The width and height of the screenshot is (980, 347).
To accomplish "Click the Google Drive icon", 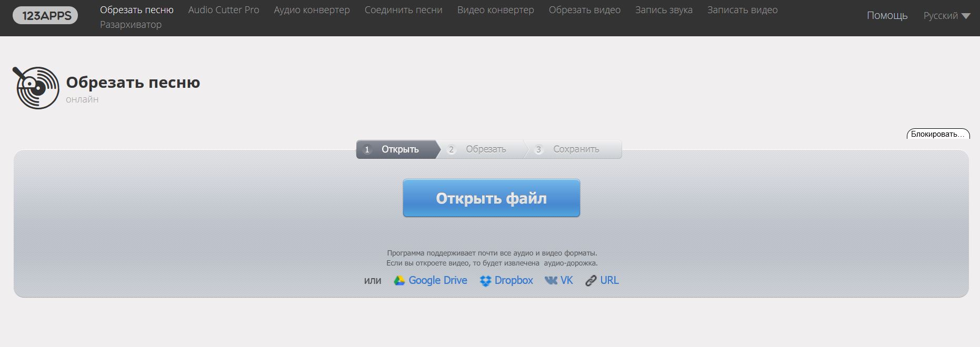I will tap(399, 281).
